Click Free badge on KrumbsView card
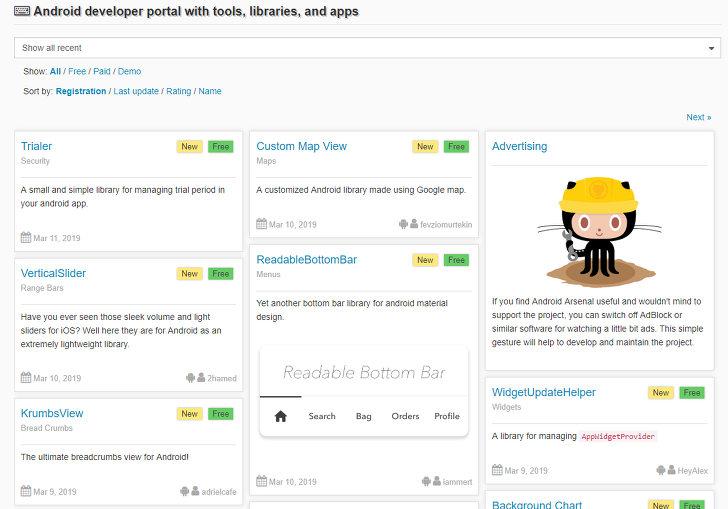This screenshot has width=728, height=509. tap(221, 414)
